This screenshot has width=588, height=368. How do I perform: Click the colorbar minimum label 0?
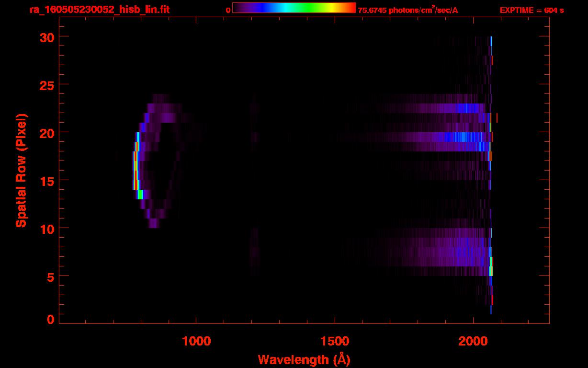(x=228, y=10)
